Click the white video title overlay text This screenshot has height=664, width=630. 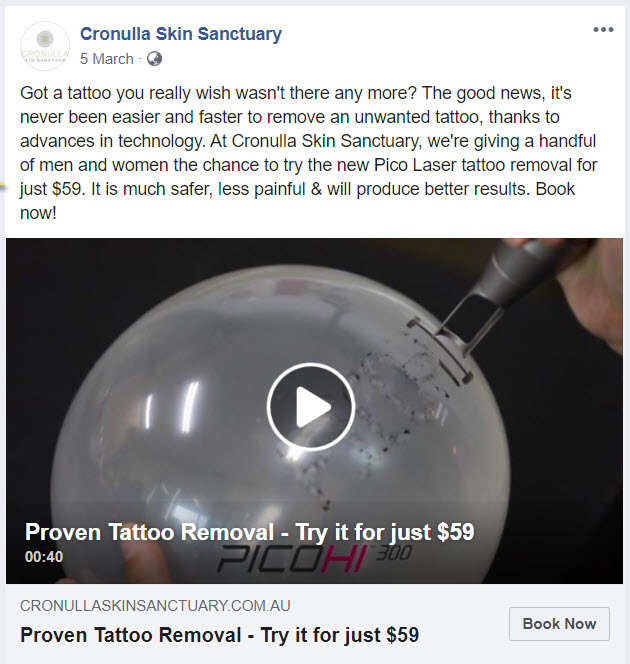click(x=249, y=532)
